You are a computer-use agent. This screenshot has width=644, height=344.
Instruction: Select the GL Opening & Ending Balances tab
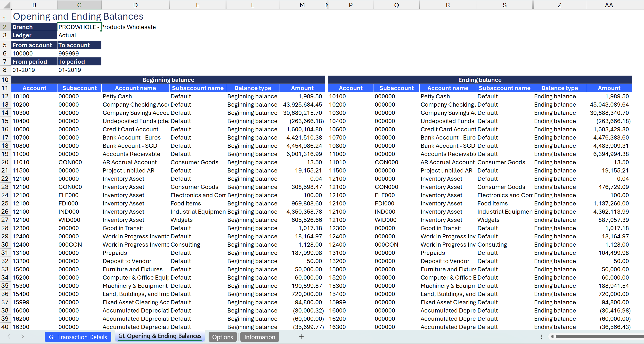point(160,336)
